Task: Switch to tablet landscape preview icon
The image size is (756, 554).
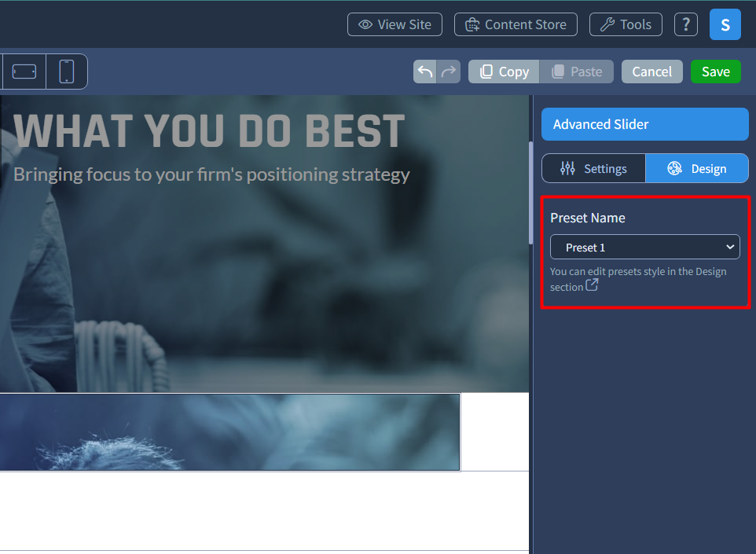Action: (x=24, y=72)
